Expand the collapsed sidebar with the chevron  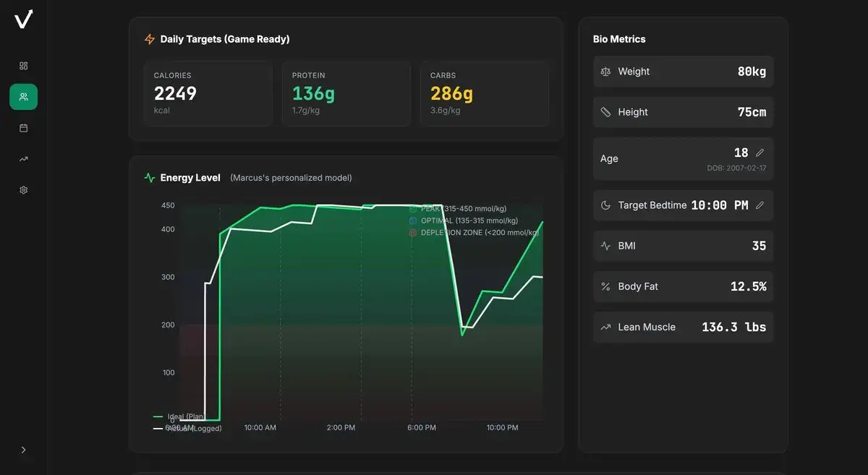22,450
